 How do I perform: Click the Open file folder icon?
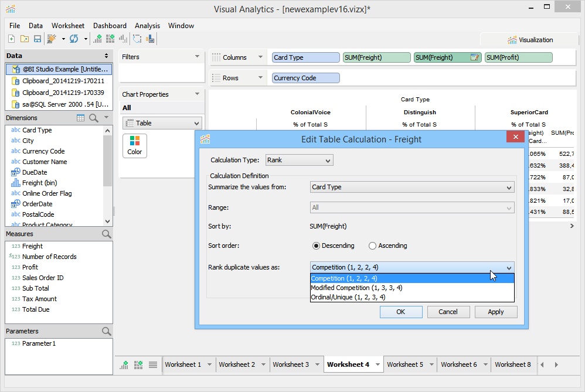pos(25,39)
